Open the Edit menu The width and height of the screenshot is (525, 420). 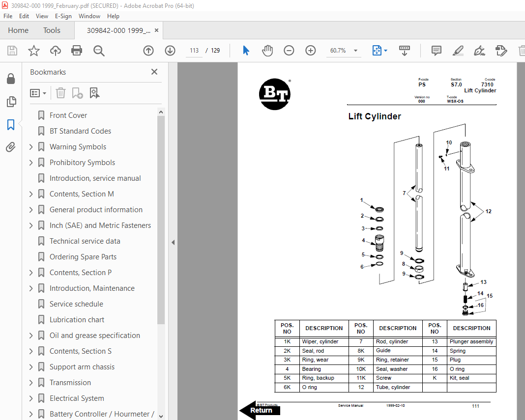(x=24, y=16)
